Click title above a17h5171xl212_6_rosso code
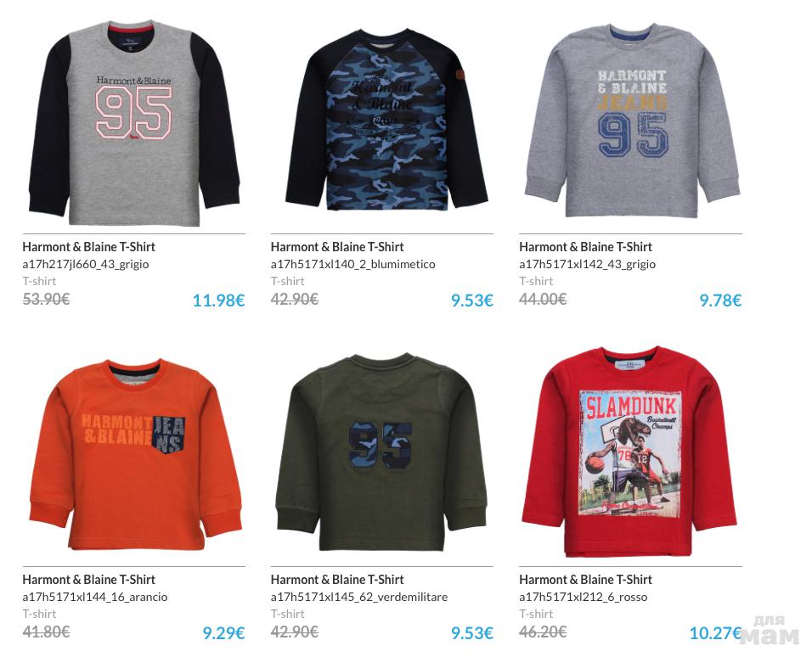 (586, 580)
